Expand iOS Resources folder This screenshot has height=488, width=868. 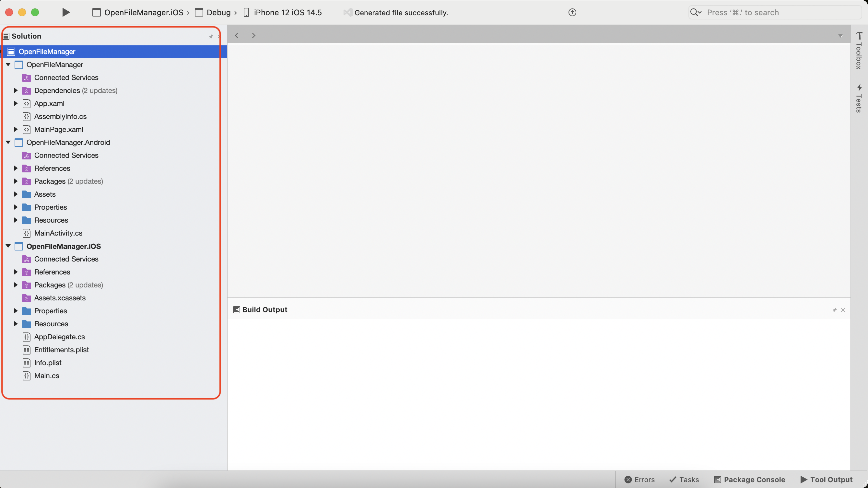(x=16, y=324)
